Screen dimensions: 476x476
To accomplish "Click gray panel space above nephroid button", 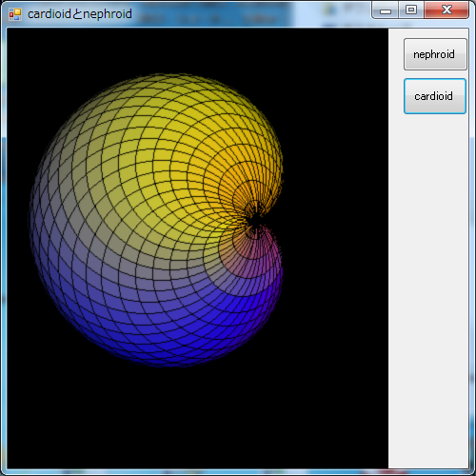I will 428,33.
